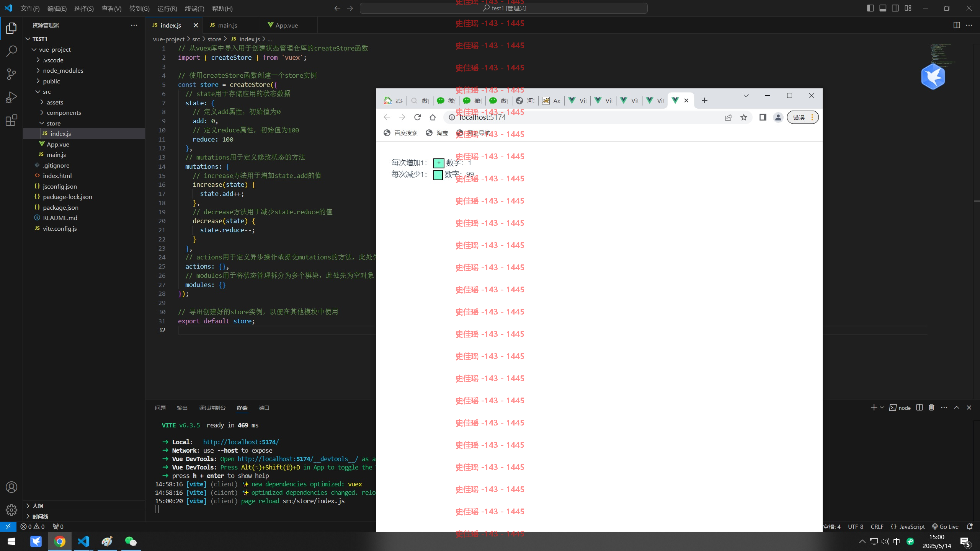The height and width of the screenshot is (551, 980).
Task: Click the errors and warnings status counter
Action: coord(33,527)
